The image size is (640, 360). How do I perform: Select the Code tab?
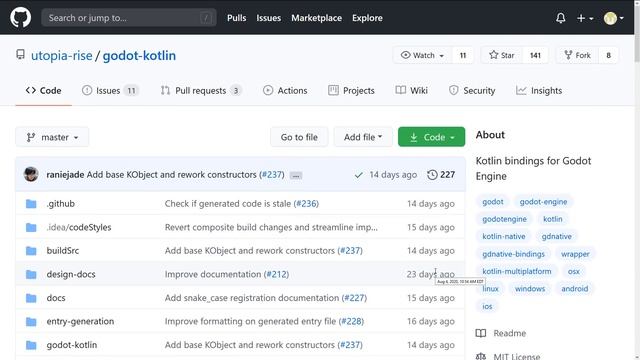click(43, 91)
